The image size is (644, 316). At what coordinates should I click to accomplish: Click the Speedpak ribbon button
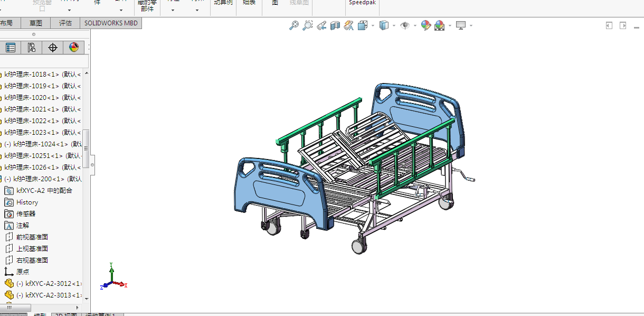(x=362, y=3)
